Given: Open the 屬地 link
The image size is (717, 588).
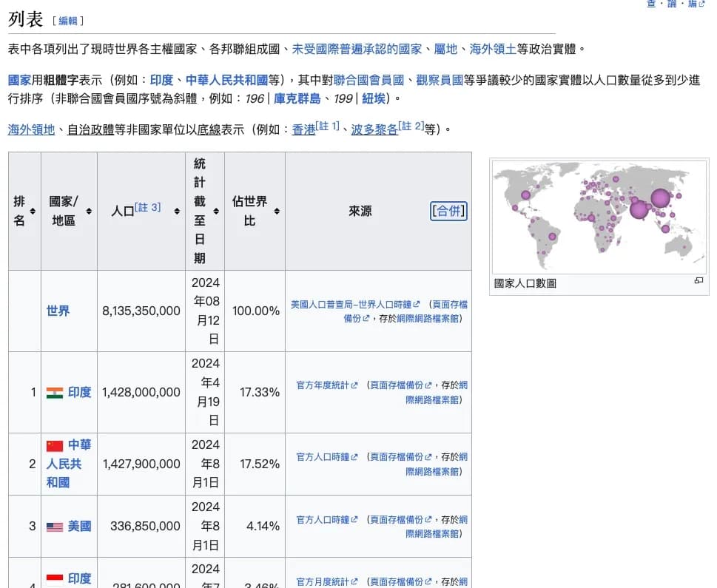Looking at the screenshot, I should 445,49.
